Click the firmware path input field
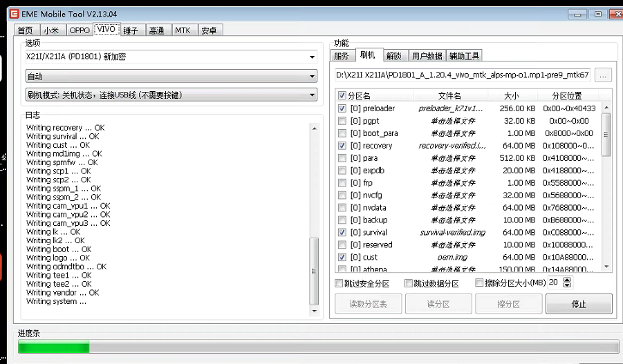This screenshot has height=364, width=623. tap(462, 75)
